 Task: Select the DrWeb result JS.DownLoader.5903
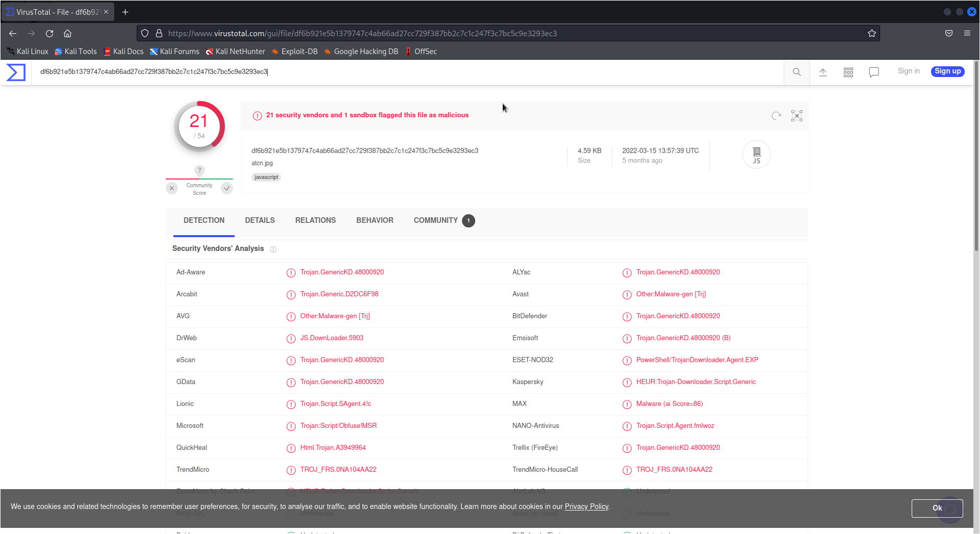click(x=332, y=338)
